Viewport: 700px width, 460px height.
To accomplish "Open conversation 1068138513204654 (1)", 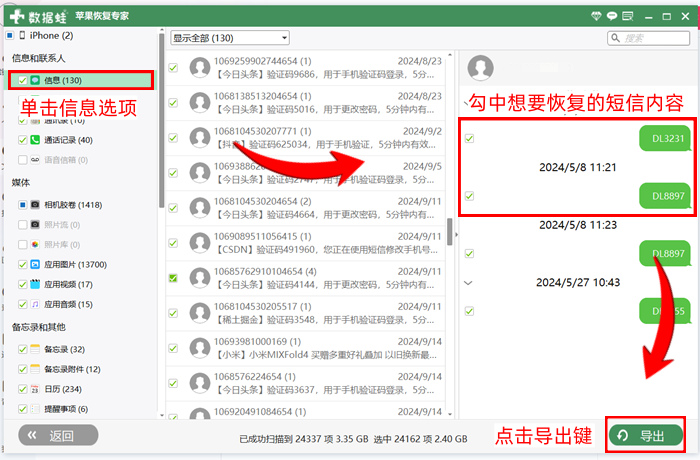I will 305,103.
